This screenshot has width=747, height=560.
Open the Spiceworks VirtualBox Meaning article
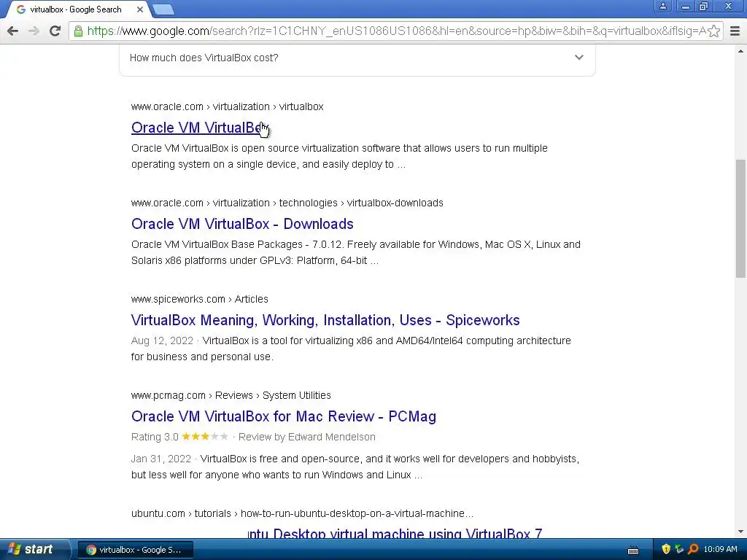325,320
